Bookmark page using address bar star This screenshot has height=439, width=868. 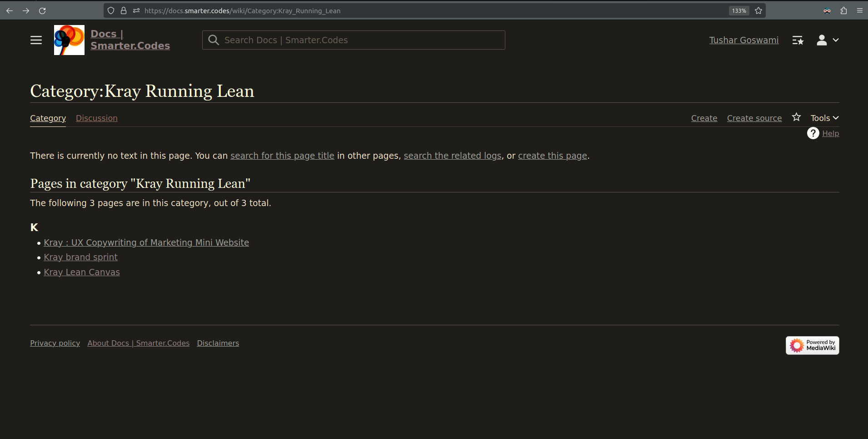(758, 10)
